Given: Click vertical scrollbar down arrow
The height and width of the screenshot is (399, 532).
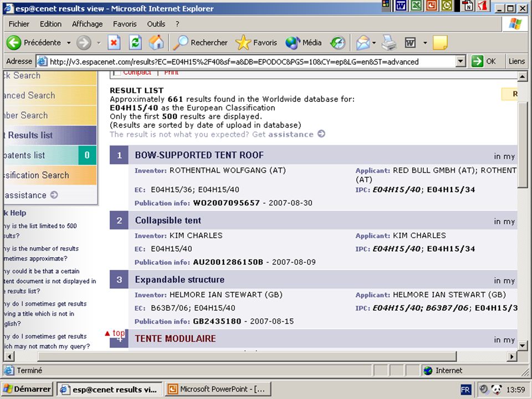Looking at the screenshot, I should (x=522, y=346).
